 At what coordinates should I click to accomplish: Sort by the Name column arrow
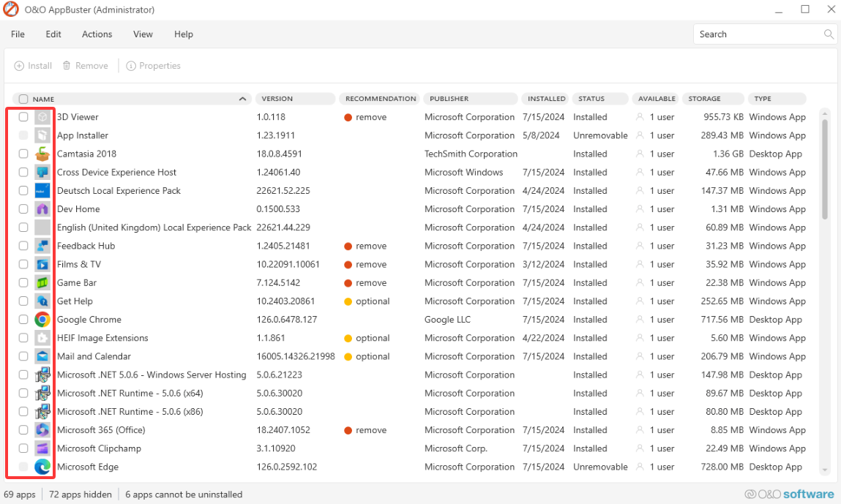pyautogui.click(x=242, y=99)
